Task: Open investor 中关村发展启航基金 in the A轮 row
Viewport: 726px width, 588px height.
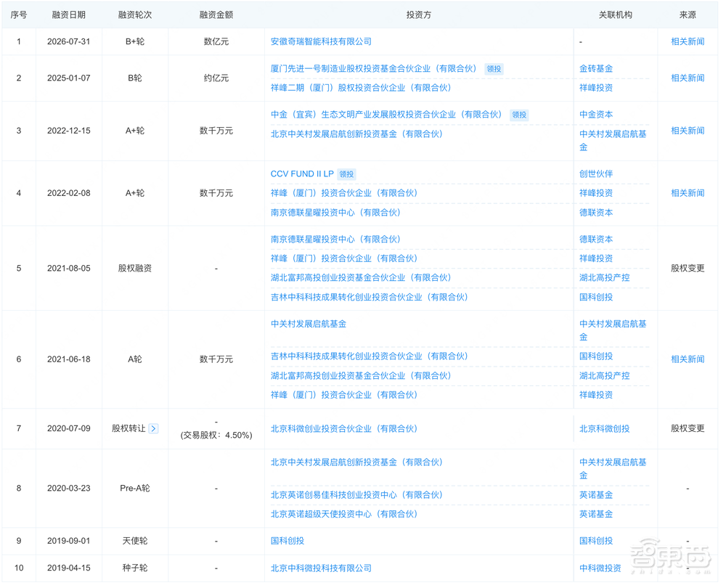Action: pos(309,324)
